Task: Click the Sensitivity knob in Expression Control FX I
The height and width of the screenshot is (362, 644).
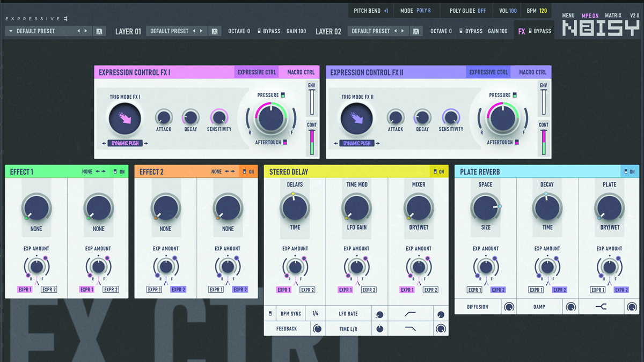Action: tap(219, 116)
